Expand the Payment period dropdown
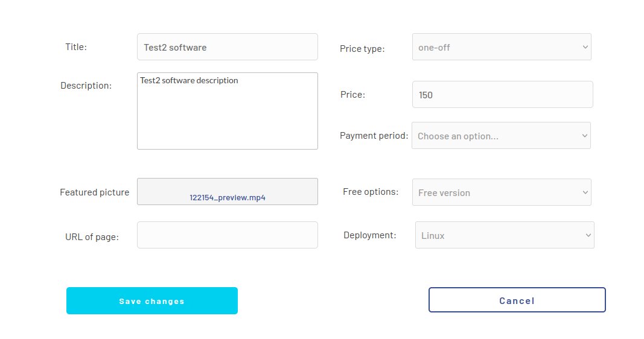This screenshot has width=644, height=339. pos(501,136)
